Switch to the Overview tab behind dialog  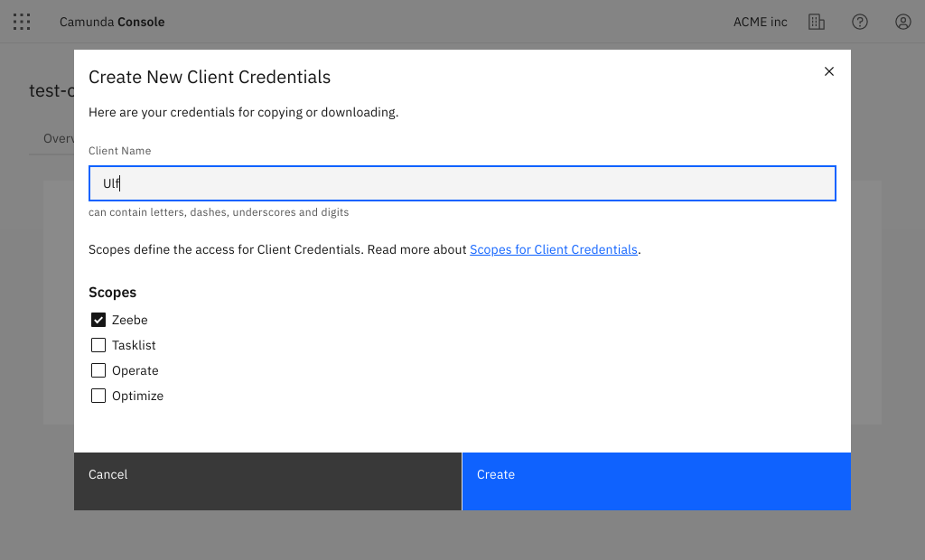tap(59, 138)
